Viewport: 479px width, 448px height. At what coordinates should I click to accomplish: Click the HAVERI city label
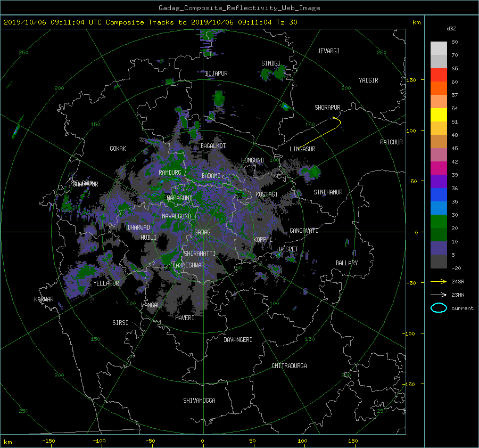185,318
